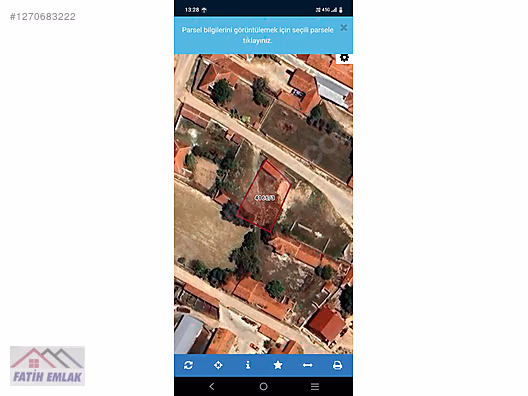Tap the 13:28 clock in status bar
This screenshot has width=528, height=396.
pos(192,10)
